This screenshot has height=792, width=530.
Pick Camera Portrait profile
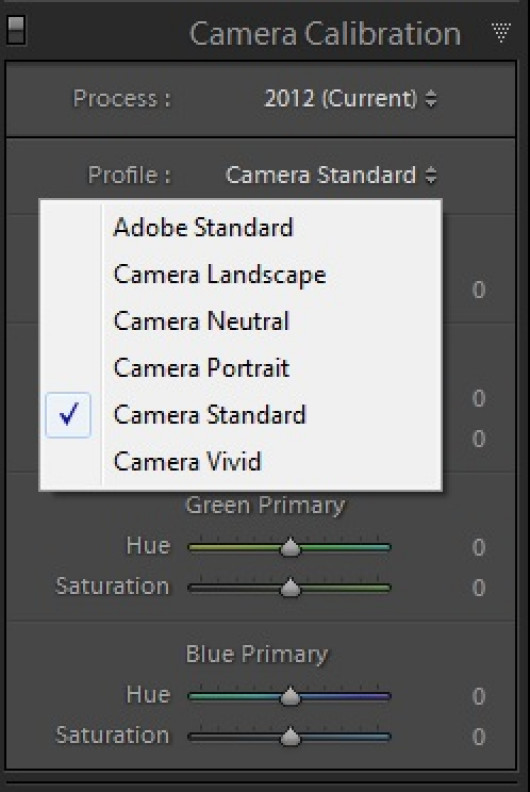tap(240, 368)
